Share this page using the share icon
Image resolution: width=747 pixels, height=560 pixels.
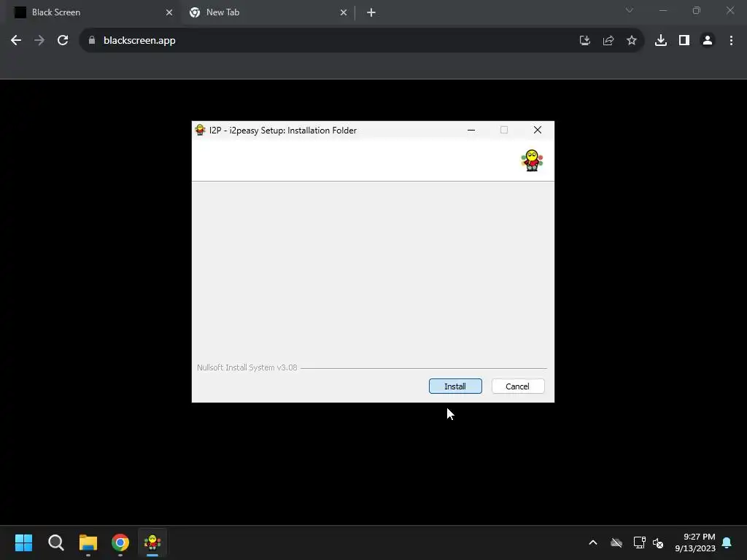[x=608, y=41]
